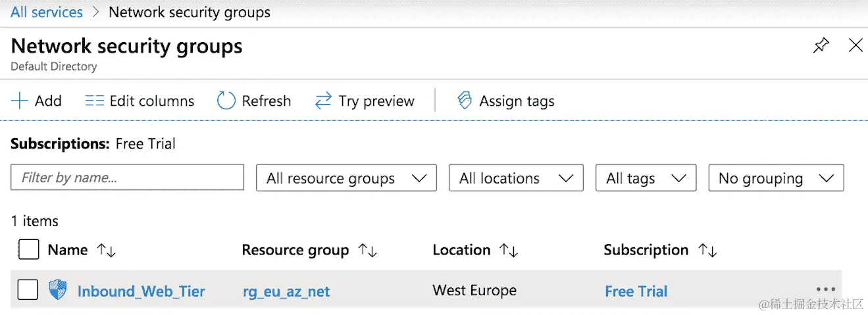The height and width of the screenshot is (315, 868).
Task: Refresh the network security groups list
Action: 254,101
